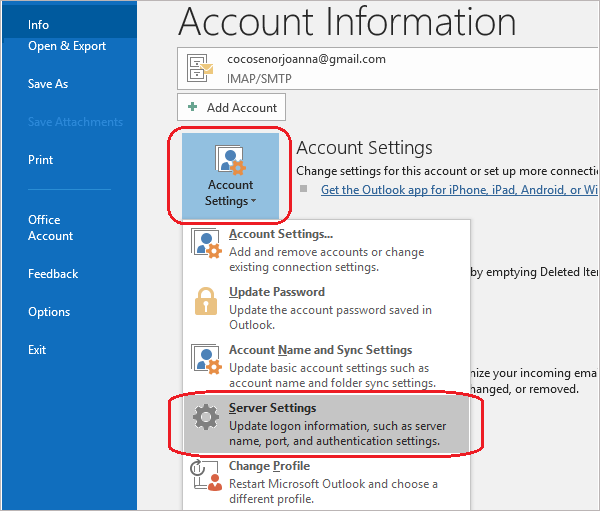Click the Update Password padlock icon
Image resolution: width=600 pixels, height=511 pixels.
tap(206, 301)
